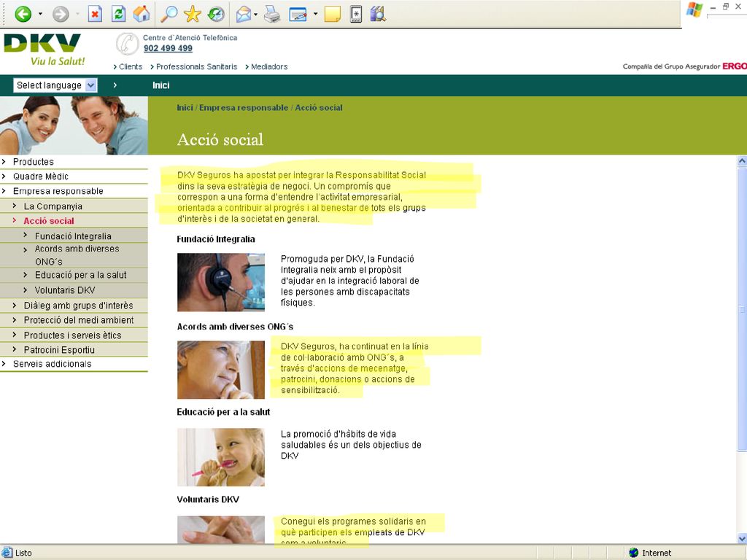Stop loading with the red X page icon
747x560 pixels.
click(x=96, y=14)
